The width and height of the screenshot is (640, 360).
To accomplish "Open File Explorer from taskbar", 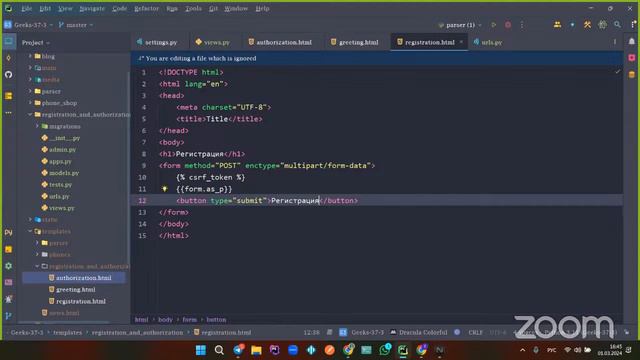I will pos(256,350).
